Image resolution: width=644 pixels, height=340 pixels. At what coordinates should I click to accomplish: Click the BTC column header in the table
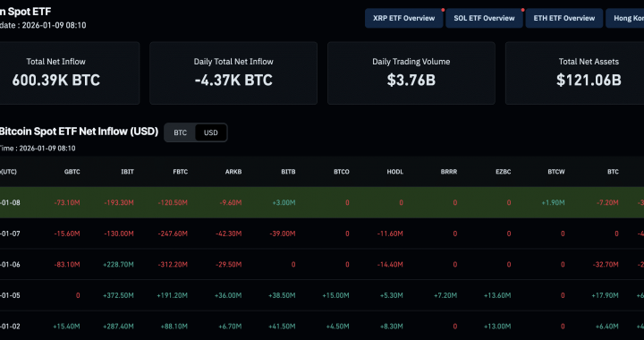[x=613, y=172]
